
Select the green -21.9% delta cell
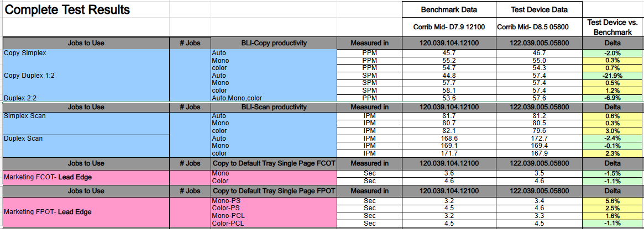coord(612,76)
